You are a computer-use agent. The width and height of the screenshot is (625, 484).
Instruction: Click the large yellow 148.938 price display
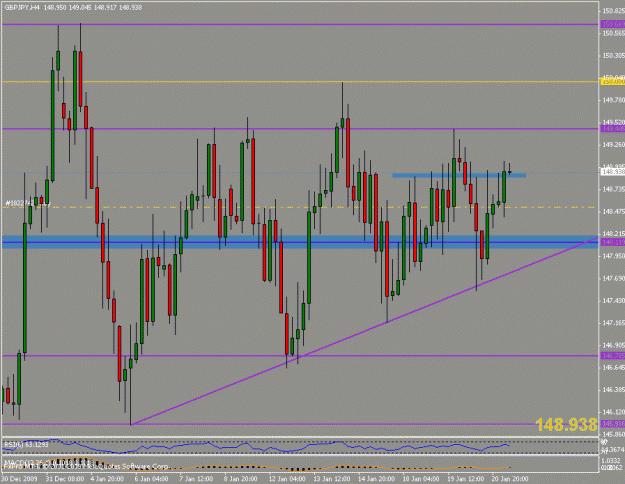coord(566,425)
